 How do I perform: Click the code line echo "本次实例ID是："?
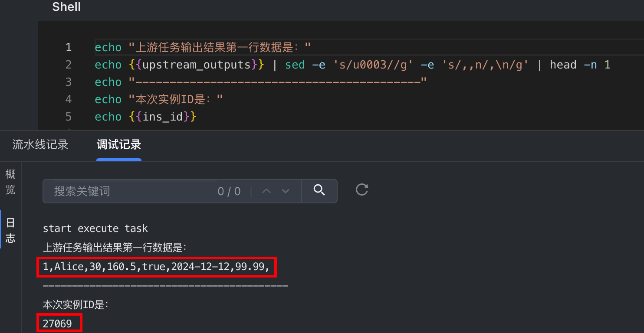pos(159,99)
